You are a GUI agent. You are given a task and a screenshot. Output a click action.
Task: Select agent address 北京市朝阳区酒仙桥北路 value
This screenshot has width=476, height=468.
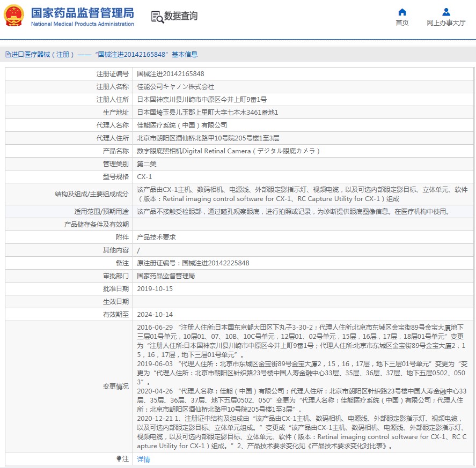[x=208, y=138]
